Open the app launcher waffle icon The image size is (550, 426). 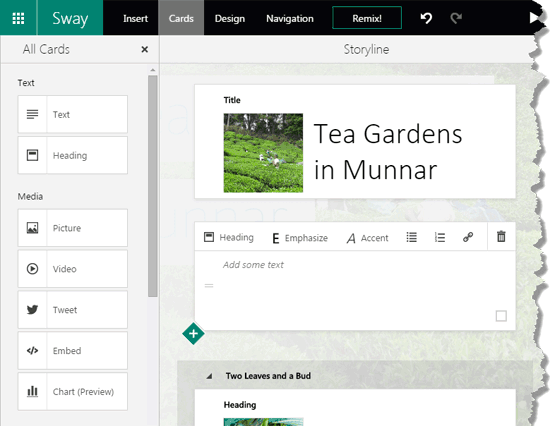[18, 18]
